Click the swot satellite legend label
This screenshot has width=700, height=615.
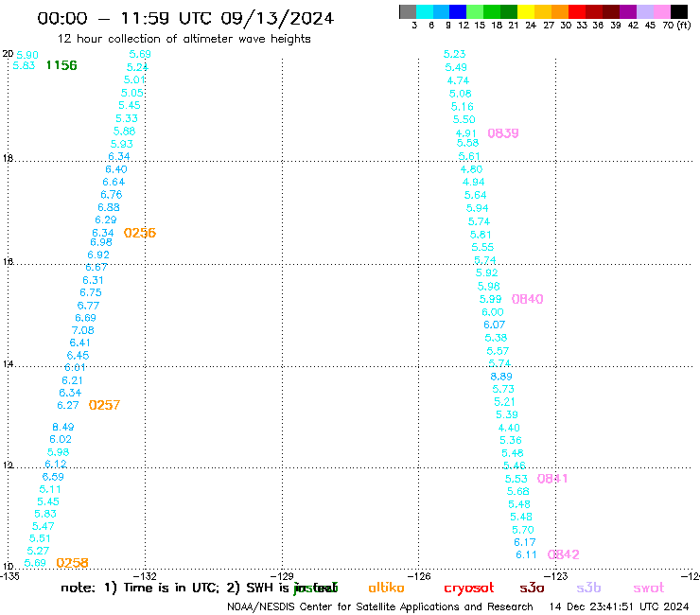(649, 588)
